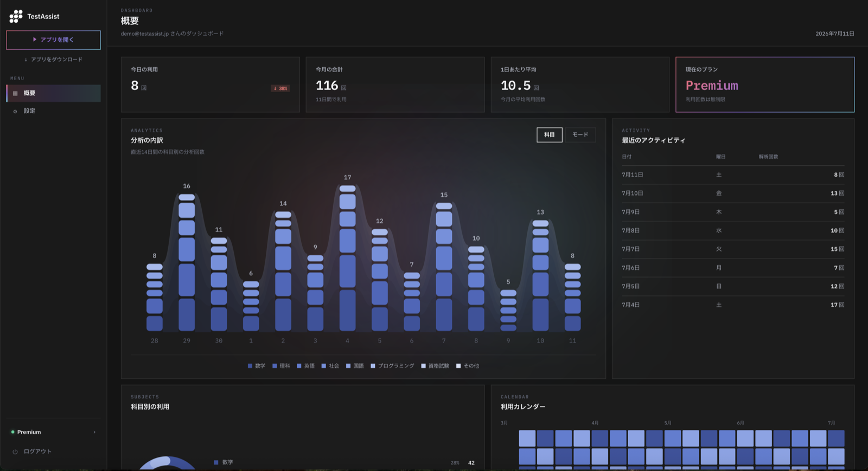The width and height of the screenshot is (868, 471).
Task: Click the bar labeled 5 for day 9
Action: pyautogui.click(x=508, y=310)
